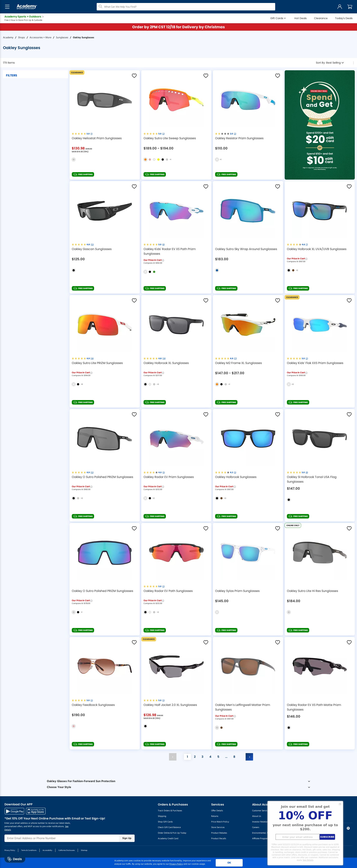Click the search magnifier icon
Screen dimensions: 357x868
[x=100, y=6]
